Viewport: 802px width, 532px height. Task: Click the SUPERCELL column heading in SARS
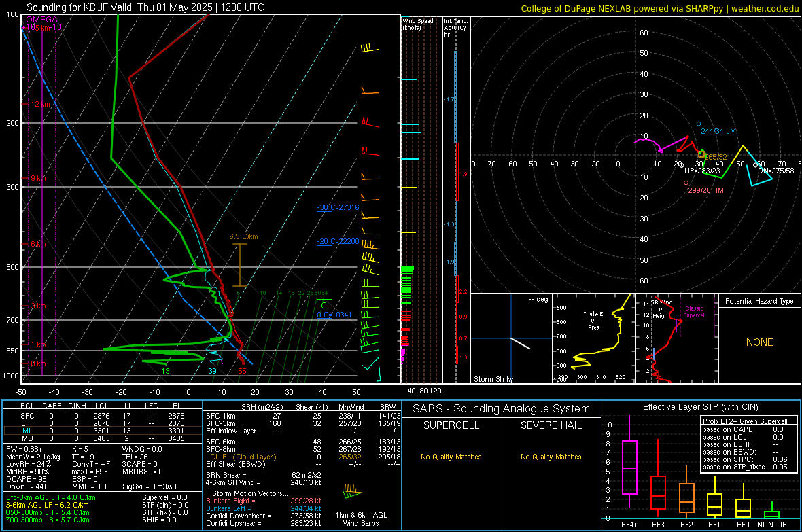pos(451,425)
